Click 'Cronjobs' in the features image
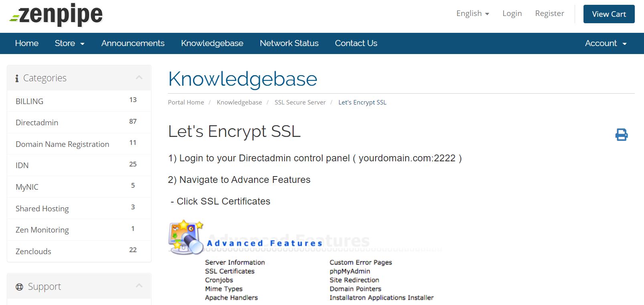 click(x=219, y=280)
